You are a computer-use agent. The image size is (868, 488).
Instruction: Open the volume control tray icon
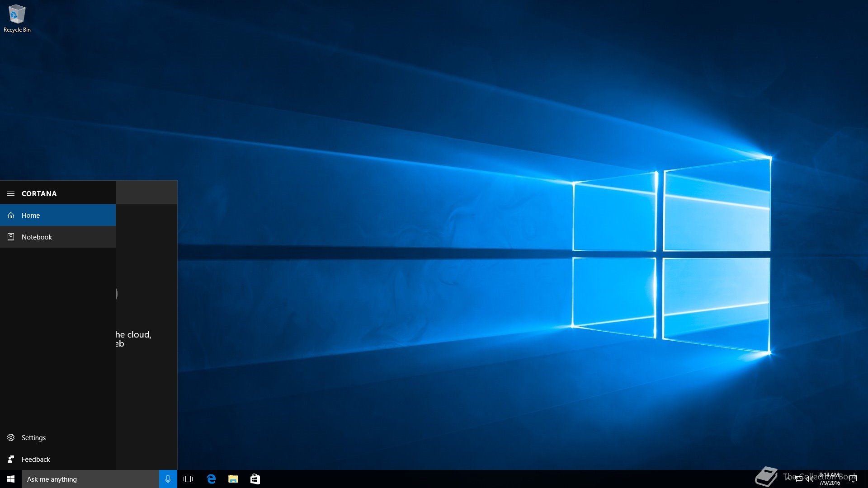coord(810,479)
